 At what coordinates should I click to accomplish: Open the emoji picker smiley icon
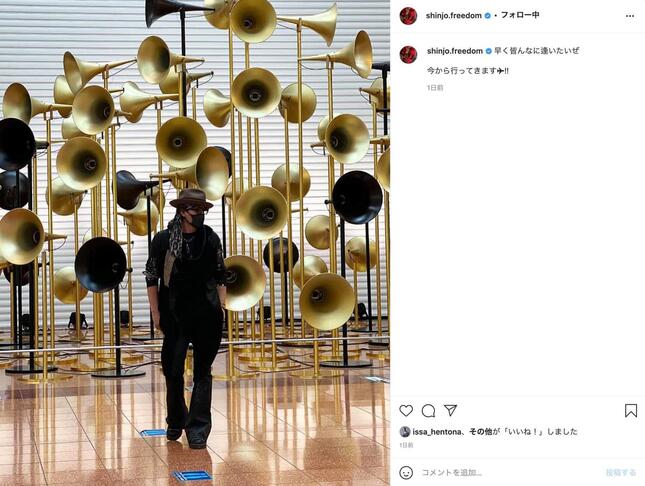click(406, 472)
